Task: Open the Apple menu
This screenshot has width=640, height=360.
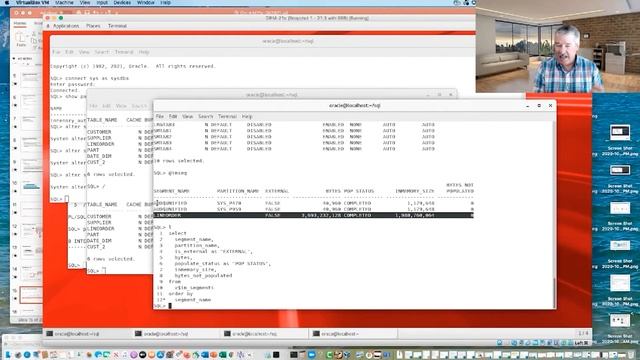Action: [x=7, y=2]
